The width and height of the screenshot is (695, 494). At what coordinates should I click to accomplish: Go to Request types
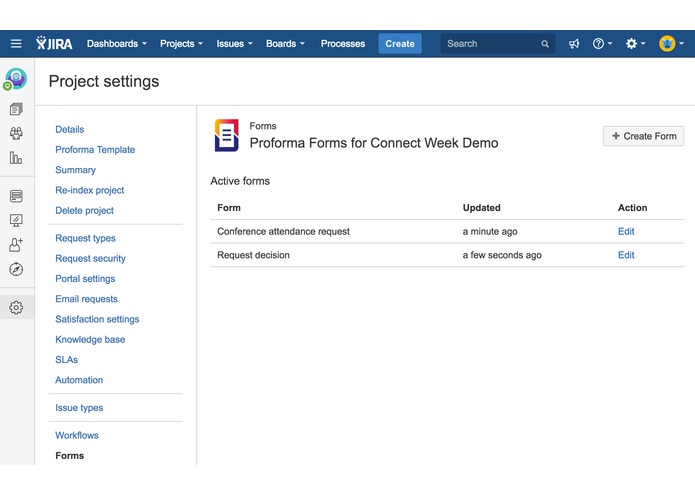point(85,238)
